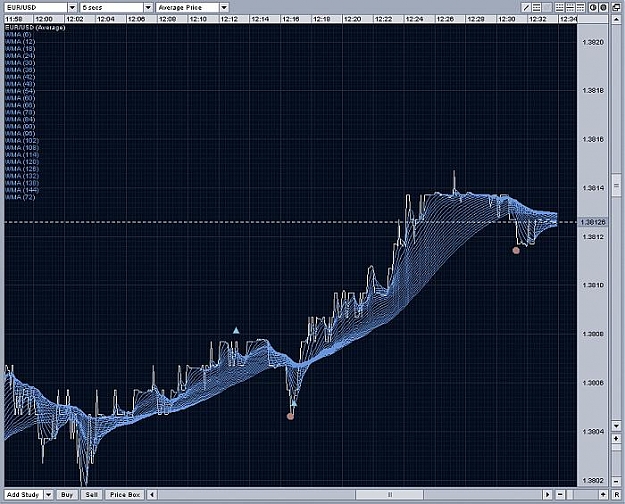
Task: Select the EUR/USD (Average) legend entry
Action: tap(35, 28)
